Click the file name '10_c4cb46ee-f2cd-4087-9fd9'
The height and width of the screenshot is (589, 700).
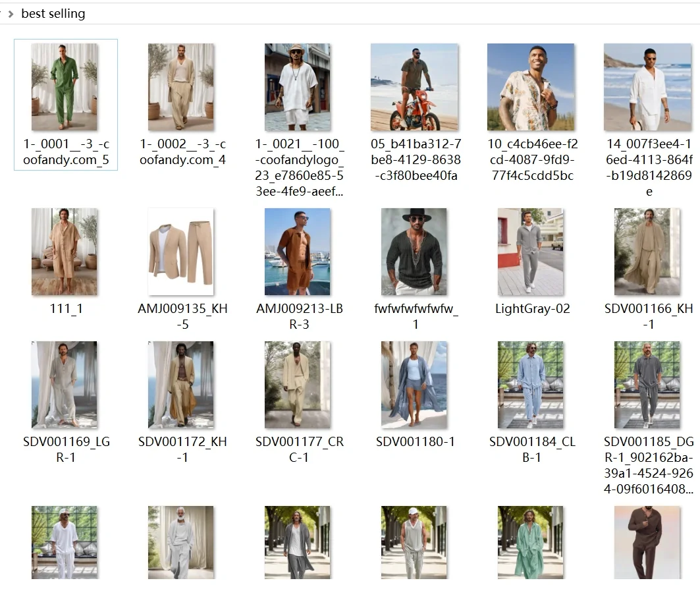click(x=532, y=160)
